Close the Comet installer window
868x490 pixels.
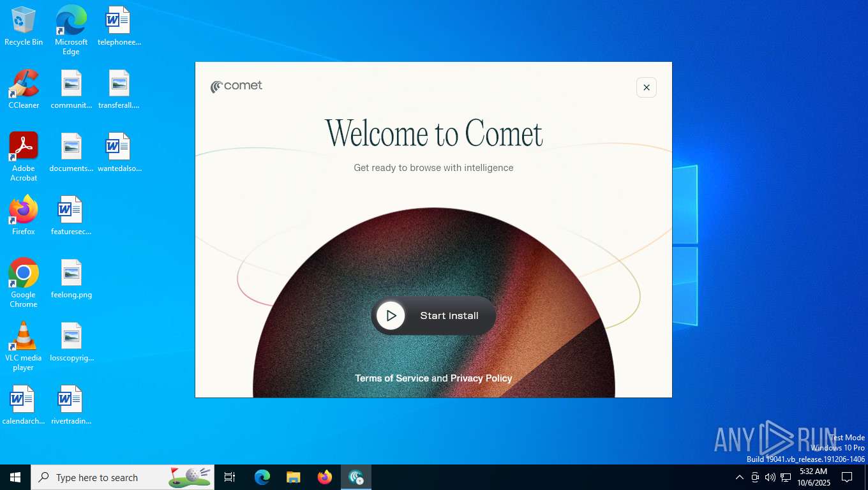647,87
